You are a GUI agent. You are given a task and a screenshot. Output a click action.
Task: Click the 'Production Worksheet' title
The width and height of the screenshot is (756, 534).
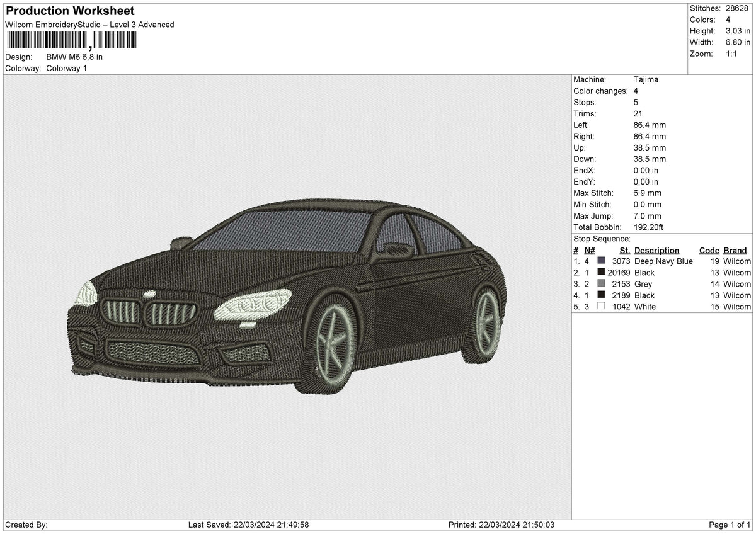70,11
